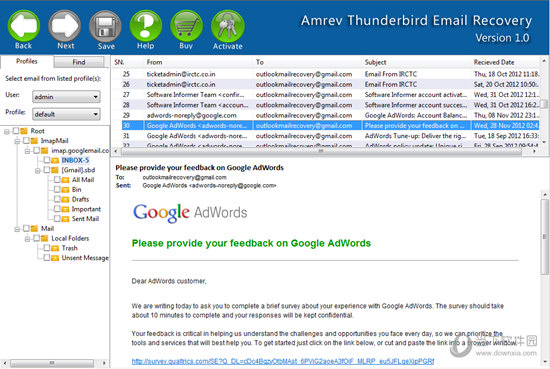The width and height of the screenshot is (550, 369).
Task: Select the Unsent Message checkbox
Action: pos(47,257)
